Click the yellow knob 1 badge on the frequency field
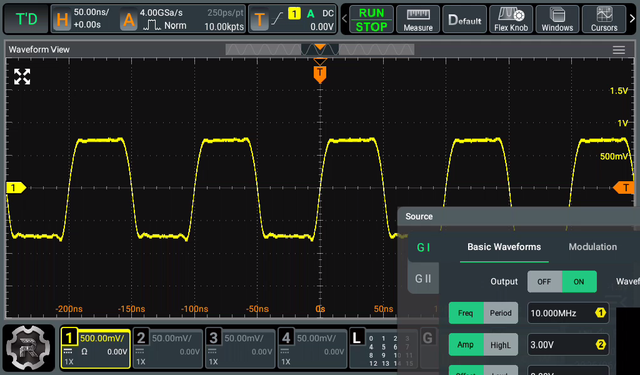The height and width of the screenshot is (375, 640). [600, 313]
